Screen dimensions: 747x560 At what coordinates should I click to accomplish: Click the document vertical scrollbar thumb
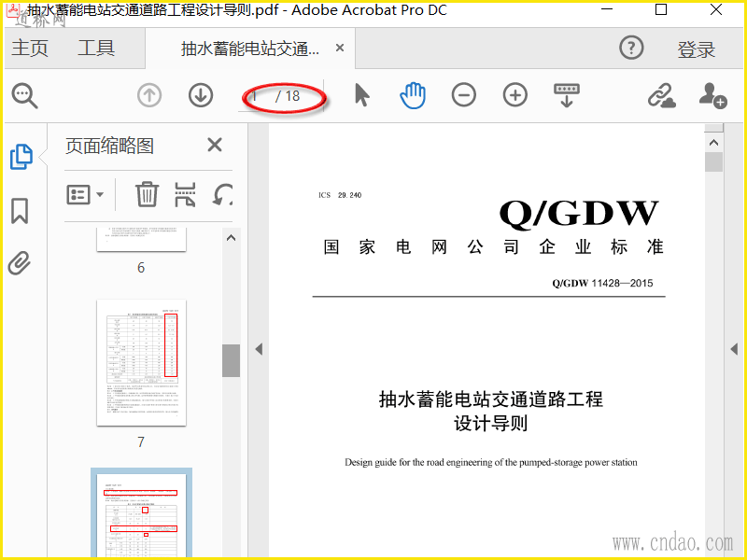point(713,161)
